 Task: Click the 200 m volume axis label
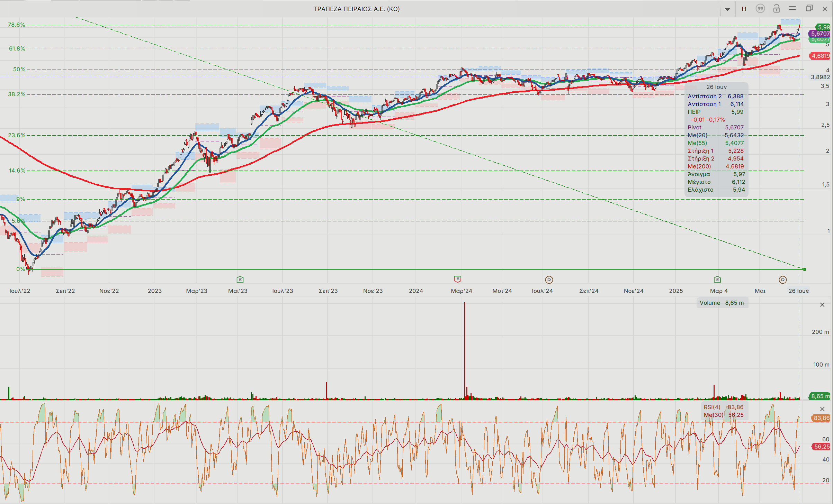(x=820, y=332)
